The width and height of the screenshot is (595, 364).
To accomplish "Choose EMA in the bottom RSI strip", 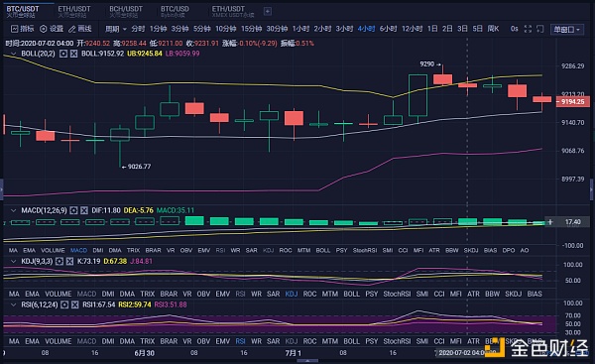I will click(x=33, y=341).
